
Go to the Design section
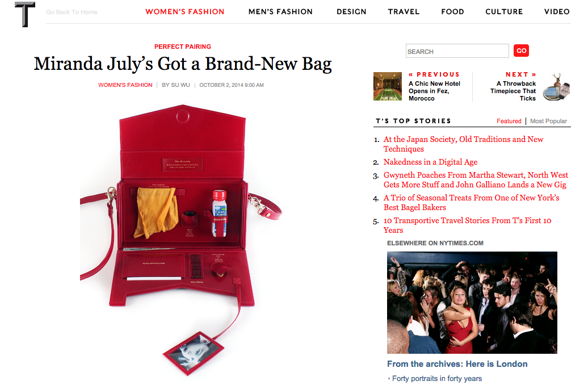351,11
